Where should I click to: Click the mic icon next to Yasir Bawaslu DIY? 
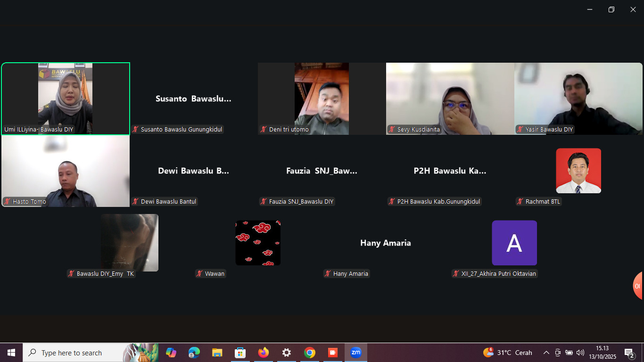tap(520, 129)
